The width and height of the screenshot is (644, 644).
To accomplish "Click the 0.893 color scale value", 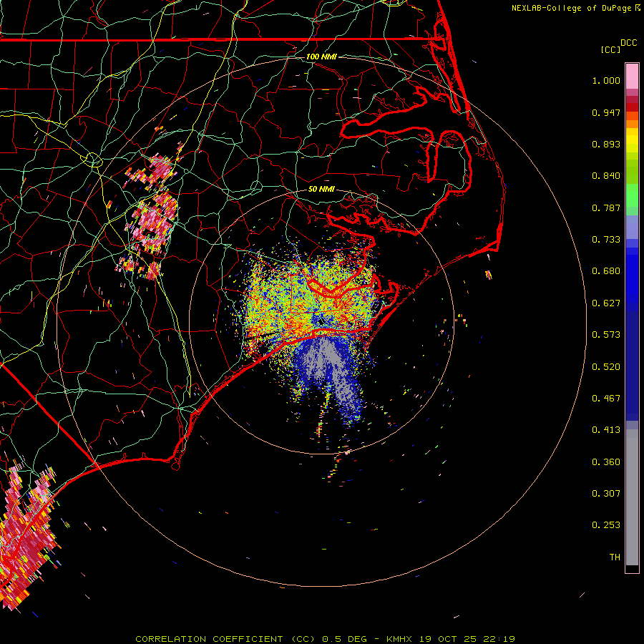I will point(606,144).
